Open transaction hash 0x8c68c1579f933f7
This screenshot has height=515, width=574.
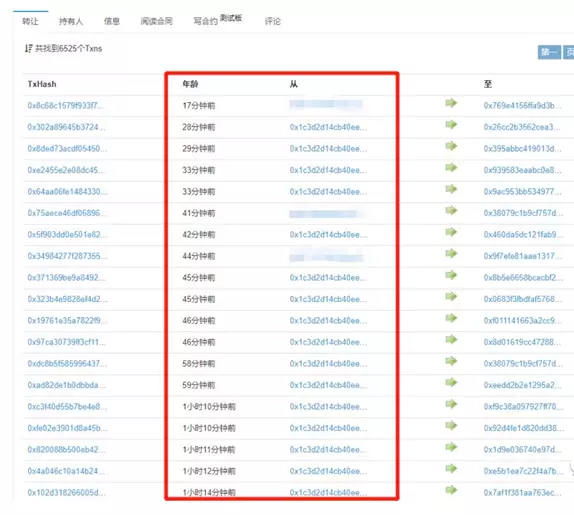point(66,105)
